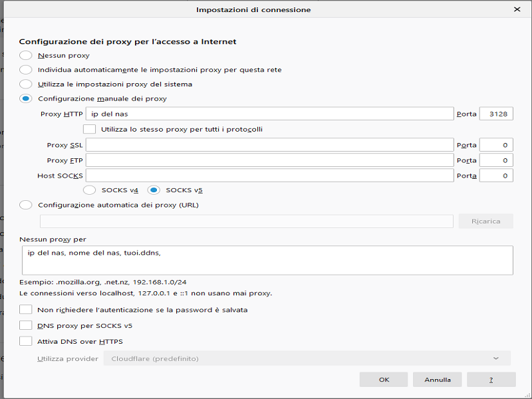
Task: Open the Cloudflare provider dropdown
Action: (x=307, y=358)
